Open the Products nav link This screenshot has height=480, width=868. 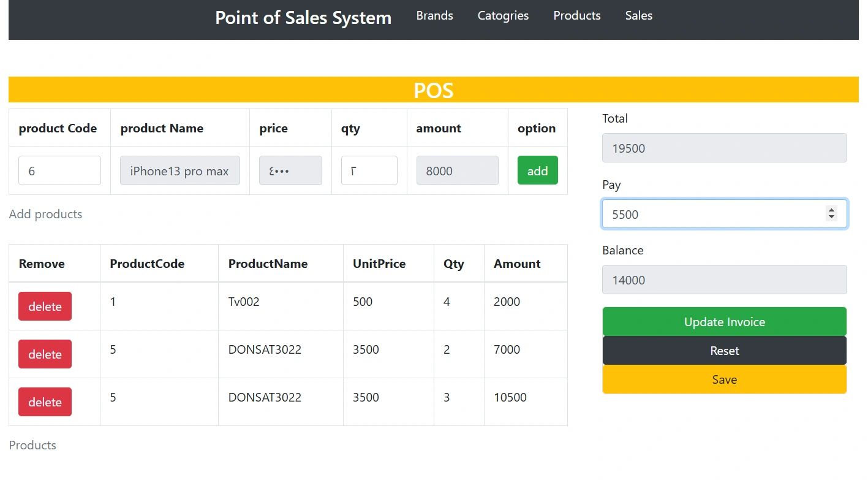(x=576, y=16)
